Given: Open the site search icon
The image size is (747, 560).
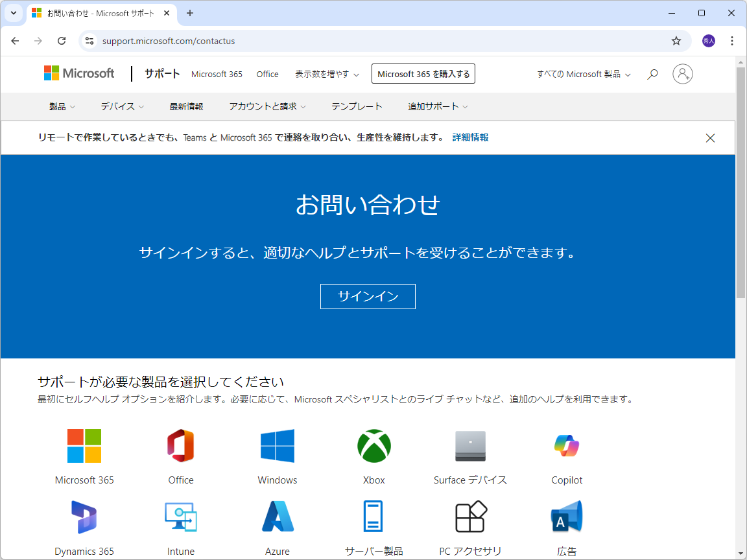Looking at the screenshot, I should pos(652,74).
